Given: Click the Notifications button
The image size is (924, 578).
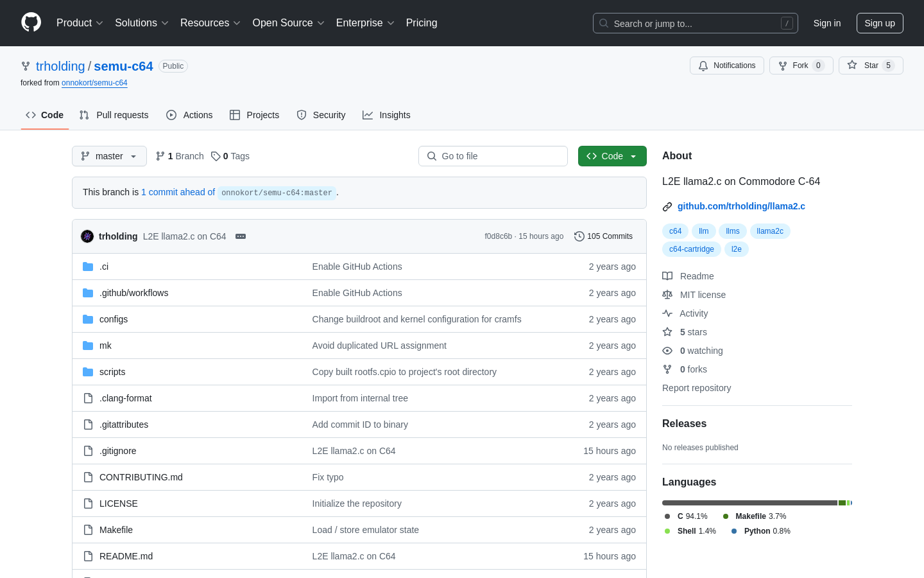Looking at the screenshot, I should click(x=727, y=66).
